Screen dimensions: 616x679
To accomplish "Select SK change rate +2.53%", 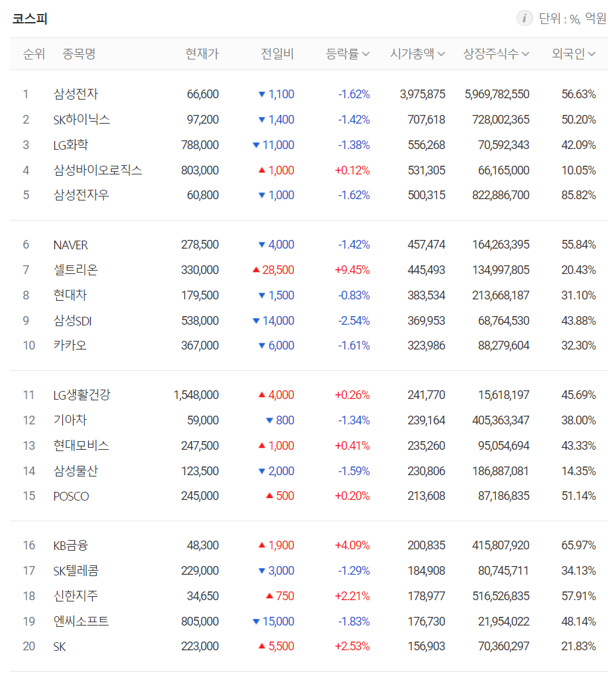I will [352, 646].
